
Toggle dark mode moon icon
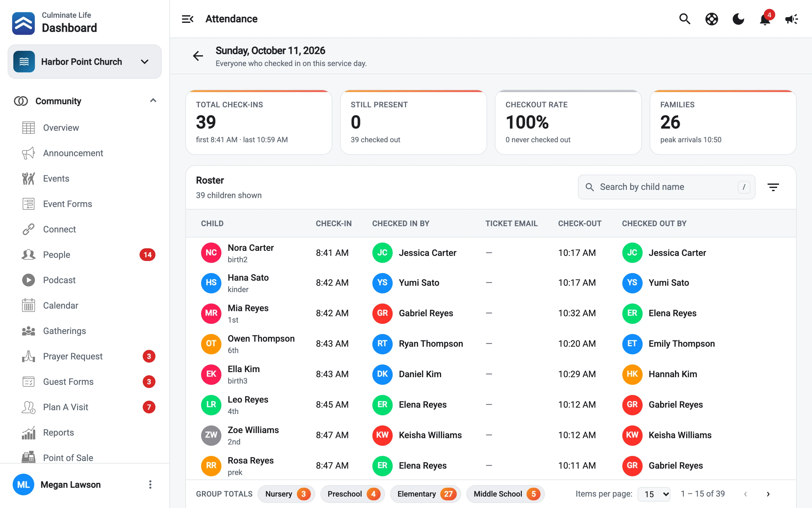[x=738, y=19]
